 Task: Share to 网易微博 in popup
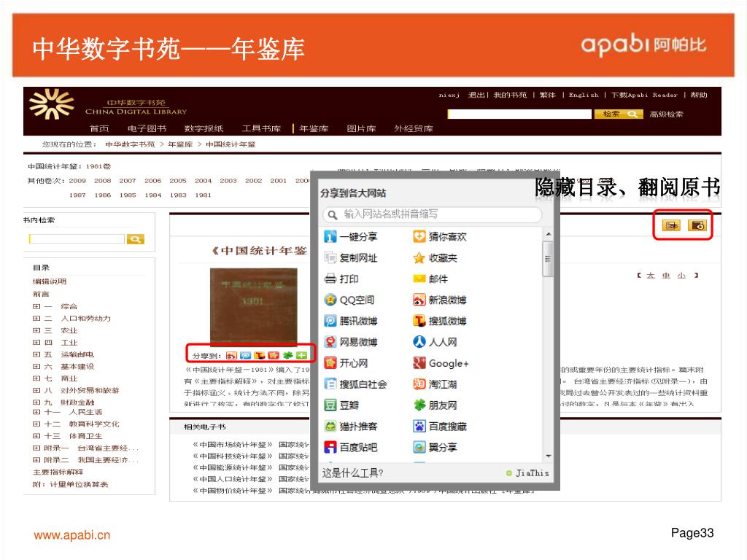pyautogui.click(x=351, y=341)
